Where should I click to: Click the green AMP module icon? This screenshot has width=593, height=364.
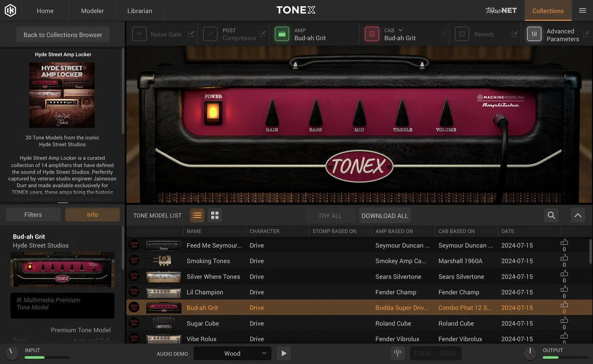point(282,34)
